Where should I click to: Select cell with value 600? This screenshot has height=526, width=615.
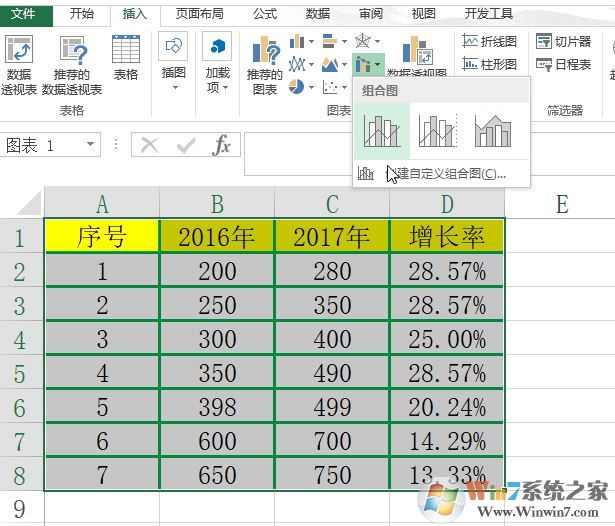pos(217,440)
